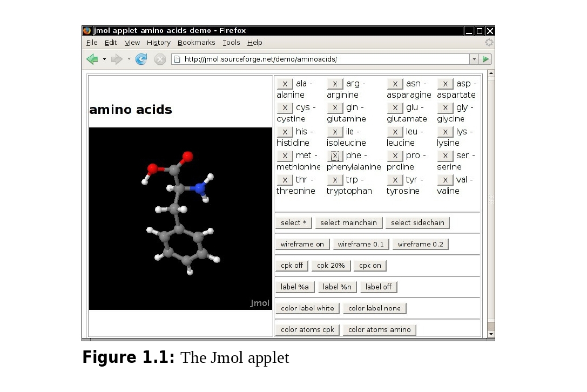
Task: Open the Bookmarks menu
Action: coord(196,43)
